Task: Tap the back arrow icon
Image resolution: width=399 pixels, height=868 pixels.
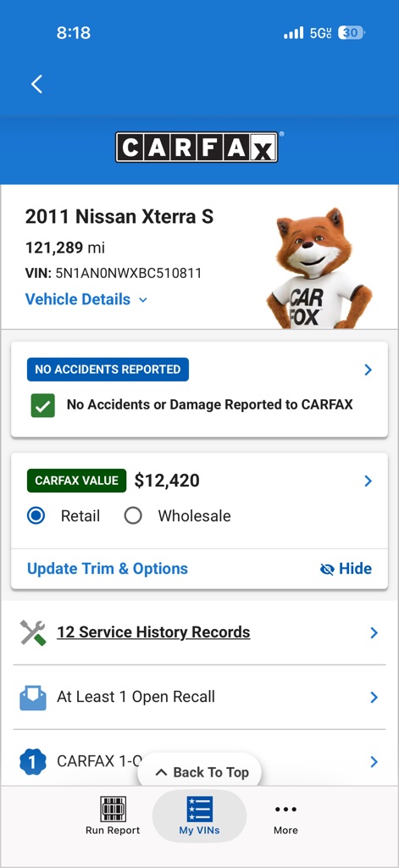Action: point(36,84)
